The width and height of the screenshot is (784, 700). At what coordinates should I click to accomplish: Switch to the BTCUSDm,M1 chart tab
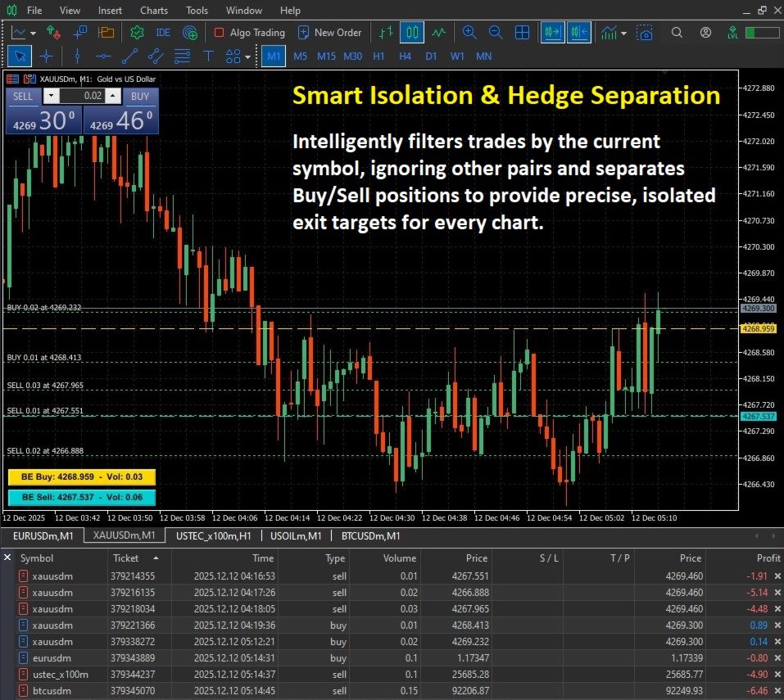point(371,536)
